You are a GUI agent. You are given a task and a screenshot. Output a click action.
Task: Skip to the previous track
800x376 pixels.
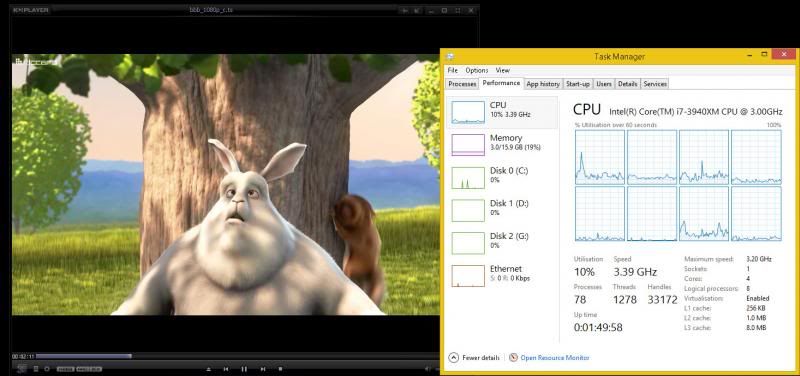[x=226, y=369]
